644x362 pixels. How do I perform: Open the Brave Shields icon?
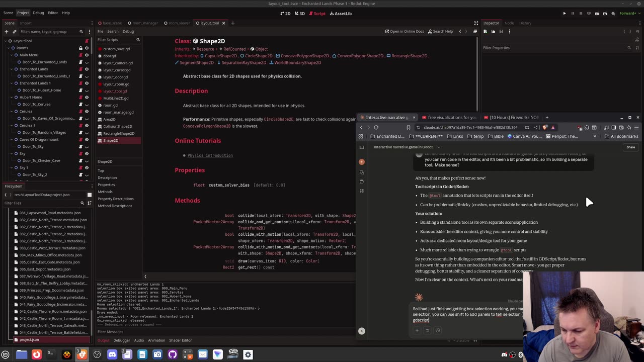click(x=545, y=127)
